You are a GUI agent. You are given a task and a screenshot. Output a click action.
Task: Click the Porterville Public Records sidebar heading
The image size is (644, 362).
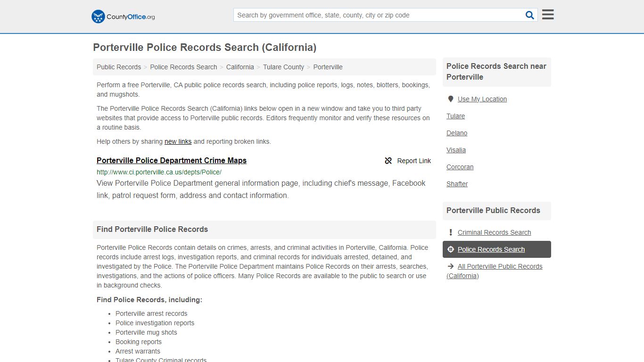(x=493, y=211)
